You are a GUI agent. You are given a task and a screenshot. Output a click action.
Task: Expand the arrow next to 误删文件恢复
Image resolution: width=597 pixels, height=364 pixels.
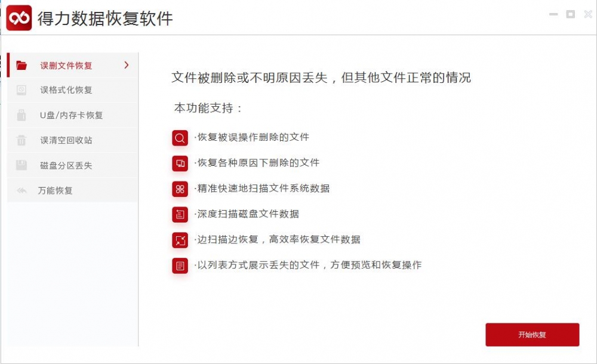coord(125,65)
